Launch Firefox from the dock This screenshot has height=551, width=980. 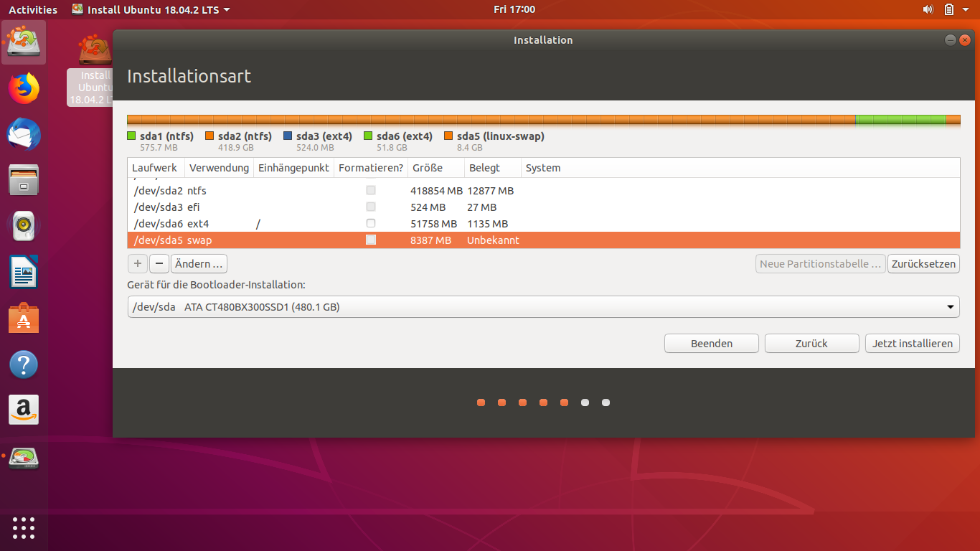pos(24,88)
